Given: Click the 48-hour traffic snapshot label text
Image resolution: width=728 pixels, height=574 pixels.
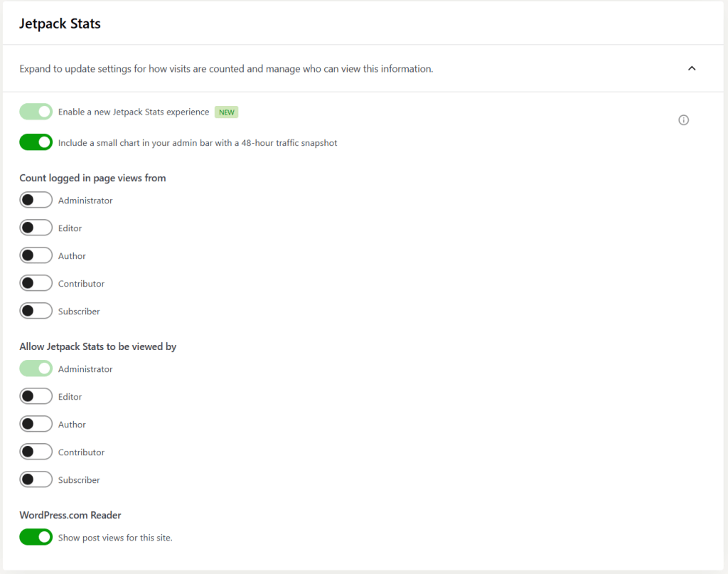Looking at the screenshot, I should [x=198, y=143].
